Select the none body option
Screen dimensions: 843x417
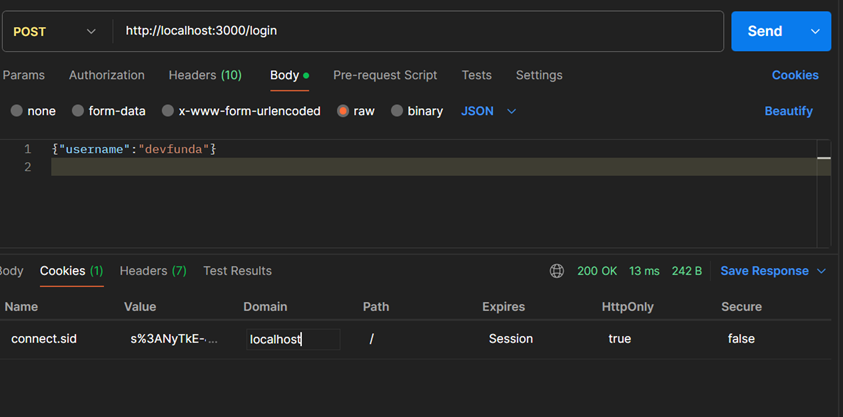click(x=17, y=111)
